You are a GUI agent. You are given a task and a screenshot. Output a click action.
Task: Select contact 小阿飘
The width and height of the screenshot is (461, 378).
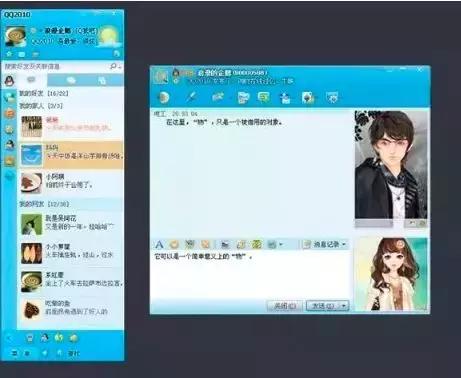click(x=70, y=183)
